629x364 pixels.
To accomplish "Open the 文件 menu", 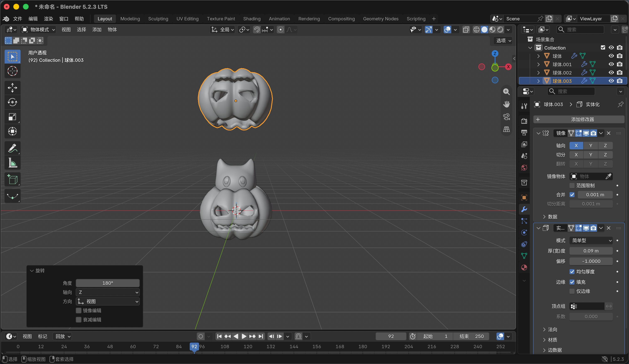I will pyautogui.click(x=17, y=19).
